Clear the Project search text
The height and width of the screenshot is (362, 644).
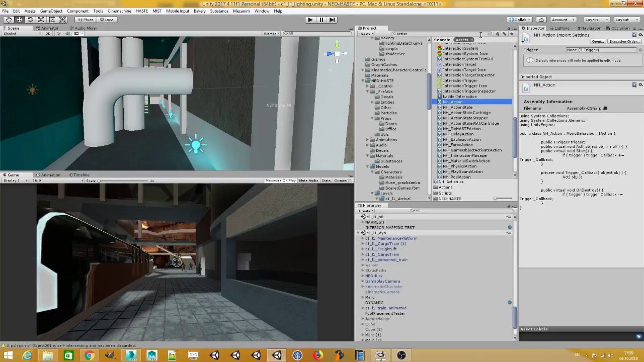coord(489,34)
